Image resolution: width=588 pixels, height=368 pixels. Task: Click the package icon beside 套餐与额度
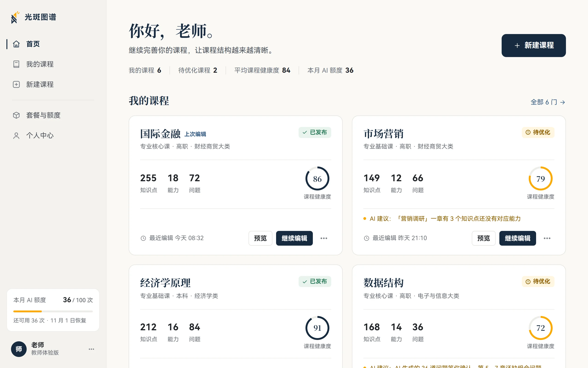click(x=16, y=115)
